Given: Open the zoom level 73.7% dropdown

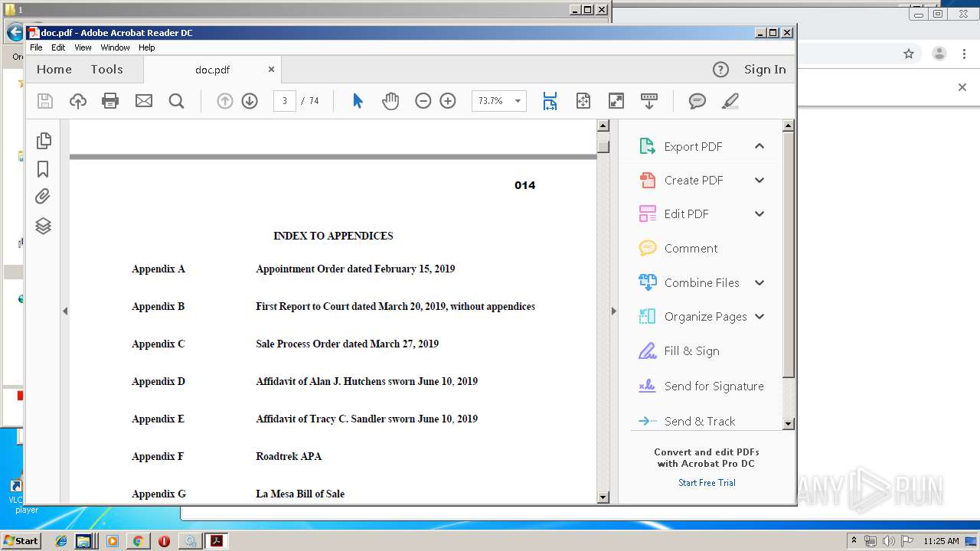Looking at the screenshot, I should pos(518,101).
